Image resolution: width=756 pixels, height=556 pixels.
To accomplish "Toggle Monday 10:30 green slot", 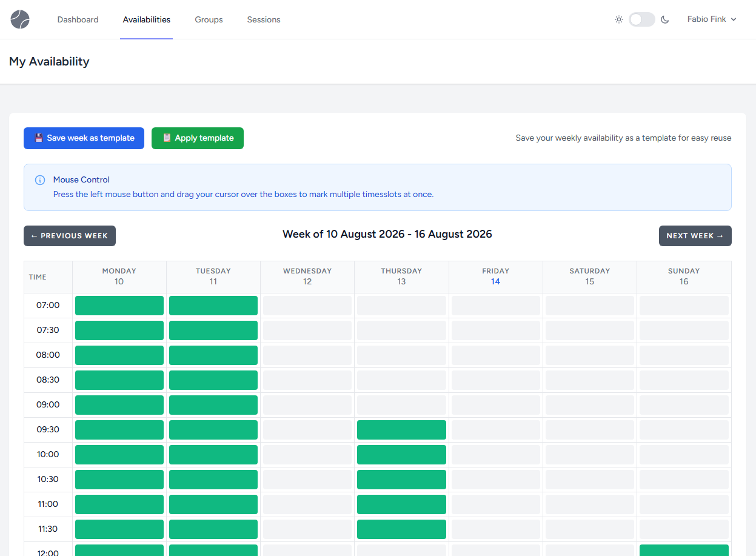I will 119,480.
